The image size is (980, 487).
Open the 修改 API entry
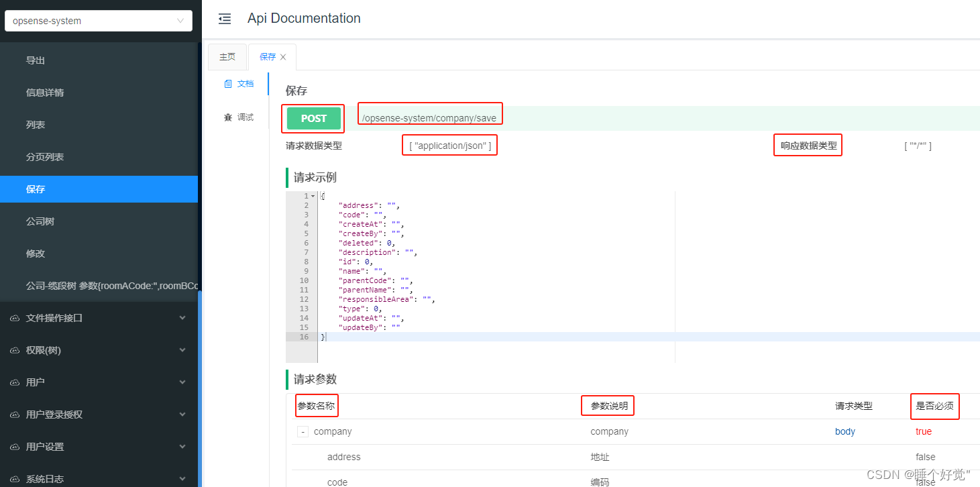coord(99,254)
